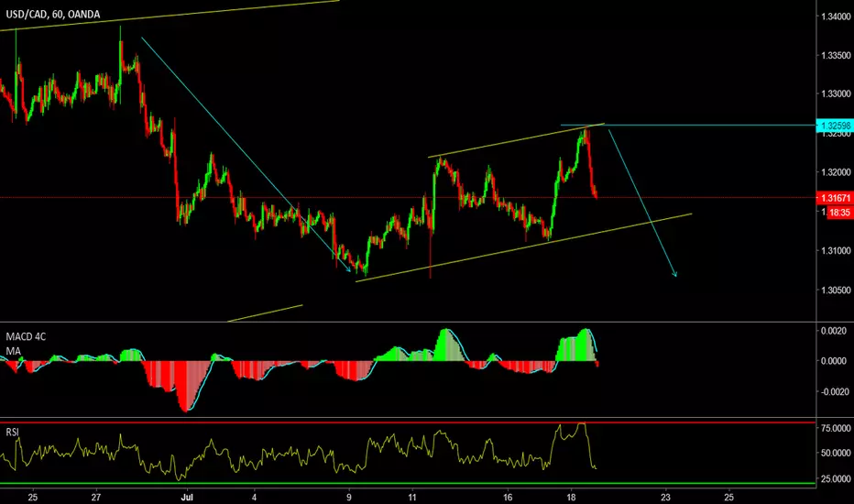The image size is (854, 504).
Task: Click the 11 date label on time axis
Action: 412,497
